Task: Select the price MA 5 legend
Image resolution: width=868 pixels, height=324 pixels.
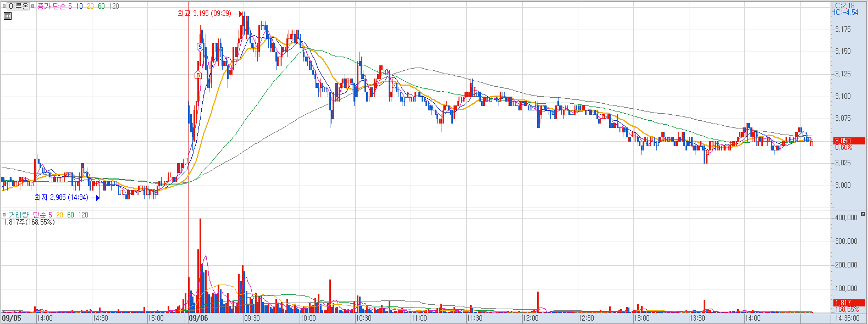Action: [70, 6]
